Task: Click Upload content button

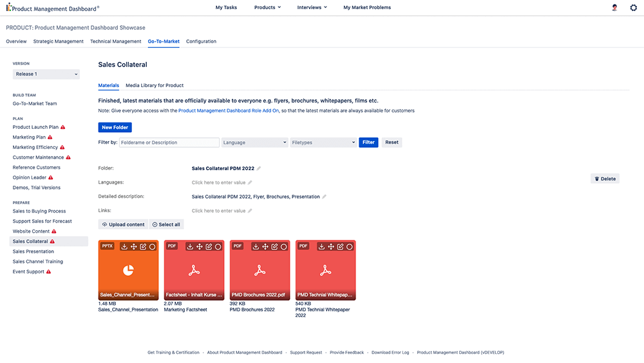Action: coord(123,224)
